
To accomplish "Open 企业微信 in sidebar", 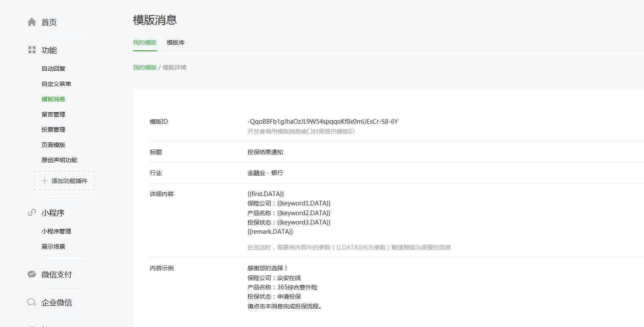I will 57,303.
